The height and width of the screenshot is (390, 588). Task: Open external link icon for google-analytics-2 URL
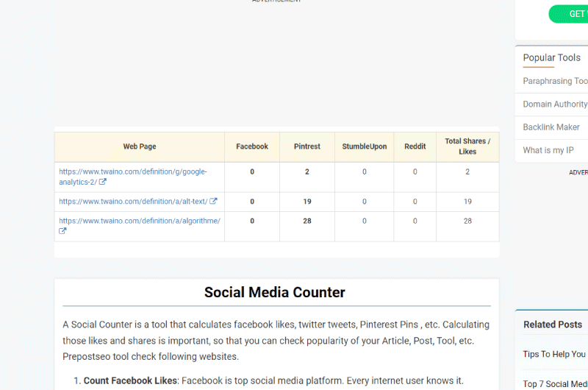point(102,182)
